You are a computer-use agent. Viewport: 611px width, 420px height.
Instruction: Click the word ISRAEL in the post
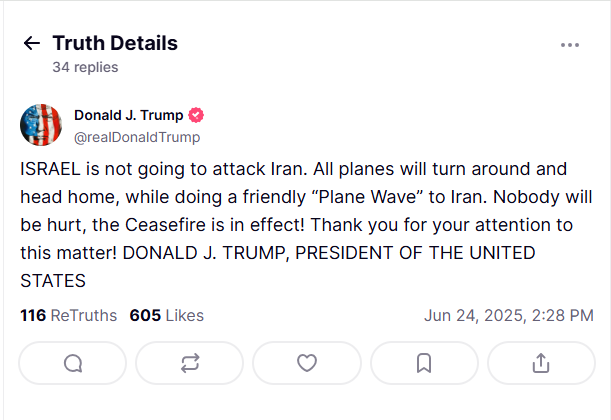[x=50, y=169]
